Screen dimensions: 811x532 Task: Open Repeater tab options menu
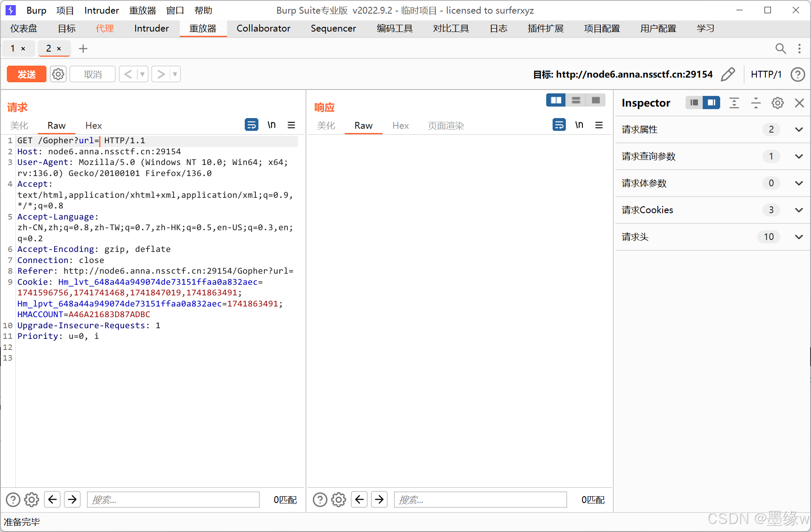799,49
